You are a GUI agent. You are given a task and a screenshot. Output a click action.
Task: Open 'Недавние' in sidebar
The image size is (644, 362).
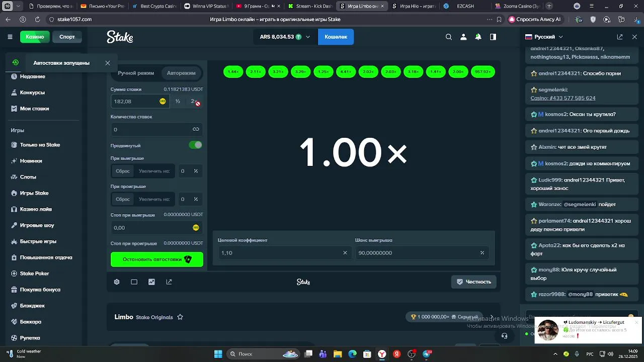tap(33, 76)
